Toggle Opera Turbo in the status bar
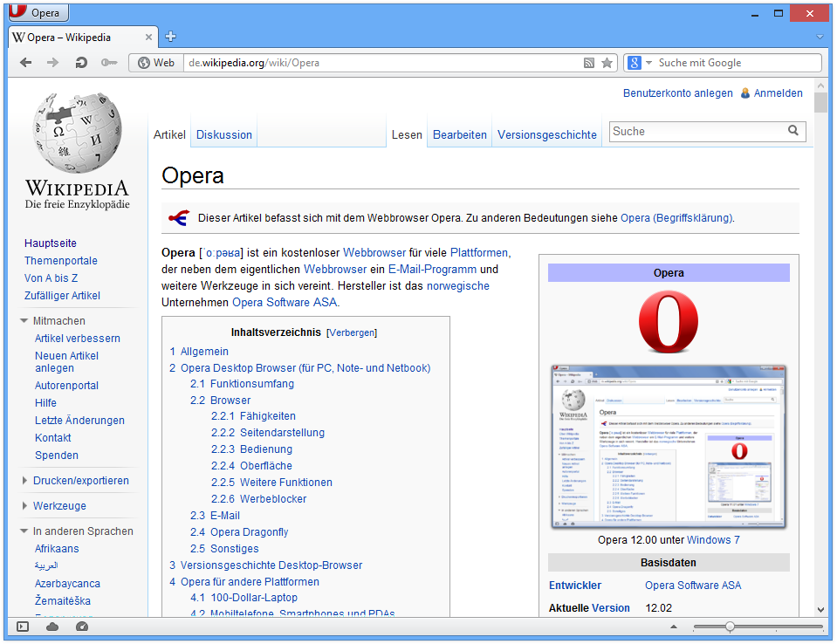This screenshot has width=837, height=644. pos(82,627)
